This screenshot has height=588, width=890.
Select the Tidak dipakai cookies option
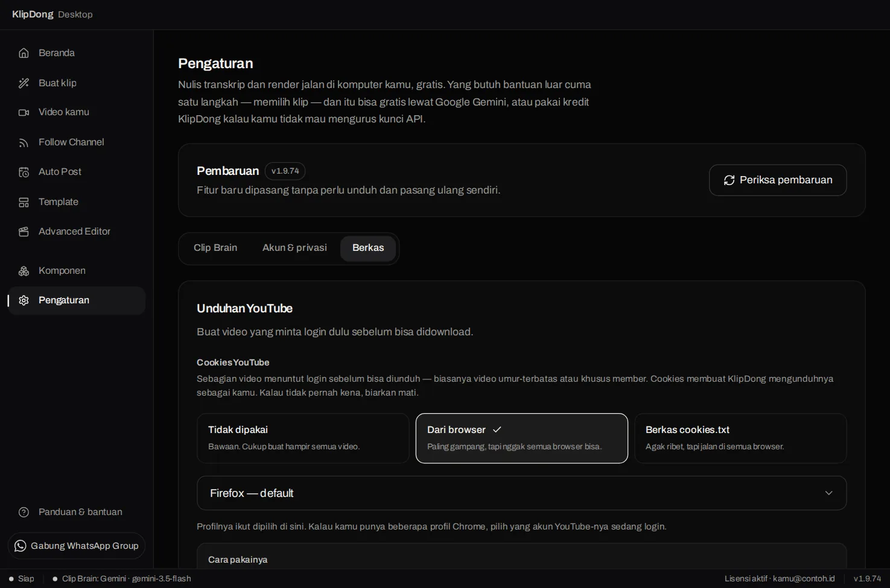[303, 438]
